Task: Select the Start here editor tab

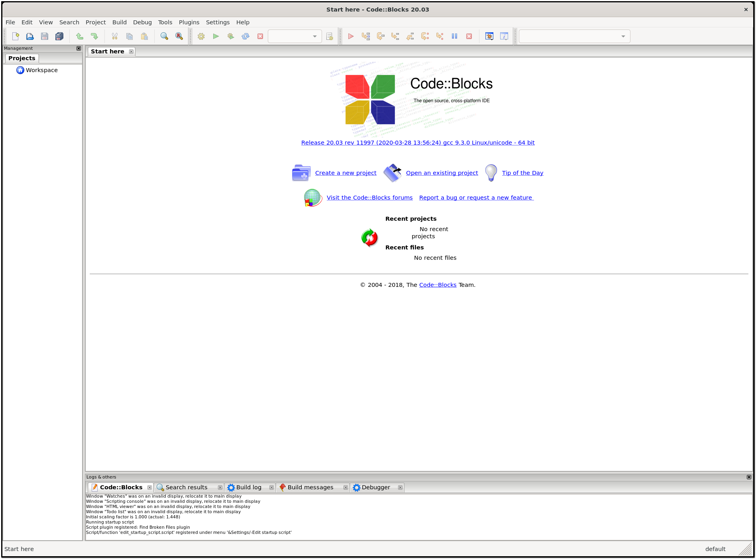Action: pos(108,51)
